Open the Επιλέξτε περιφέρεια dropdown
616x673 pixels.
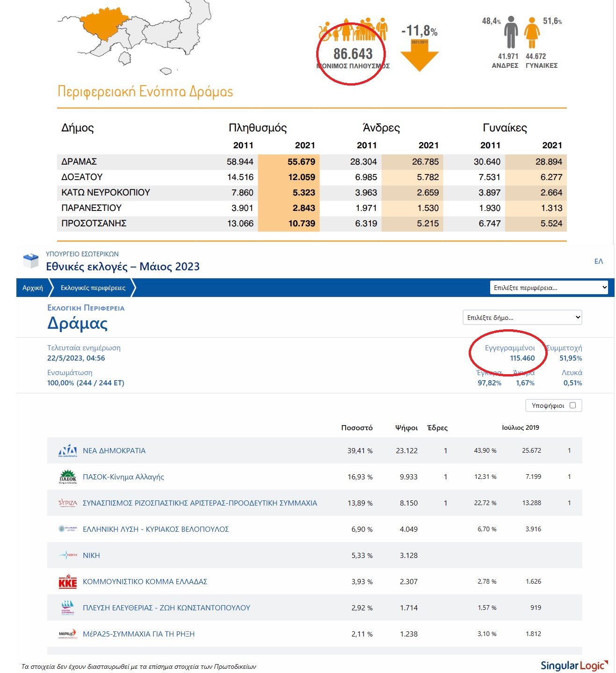[x=549, y=288]
